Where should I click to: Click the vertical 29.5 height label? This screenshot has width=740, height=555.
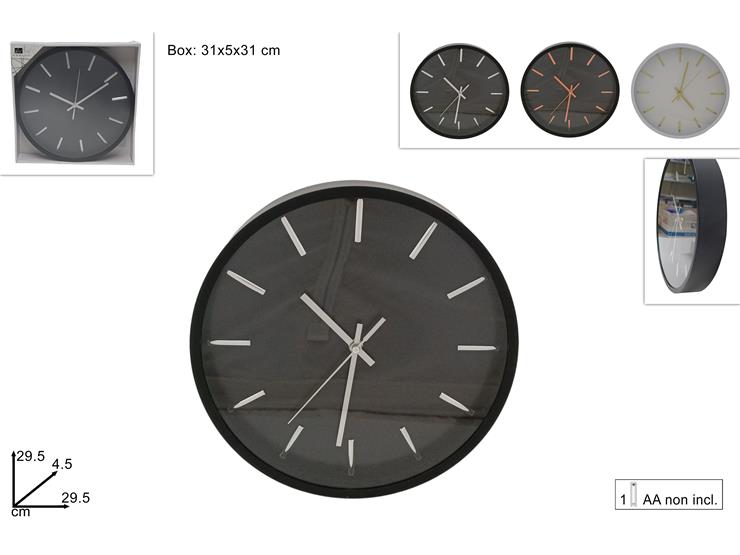[31, 456]
